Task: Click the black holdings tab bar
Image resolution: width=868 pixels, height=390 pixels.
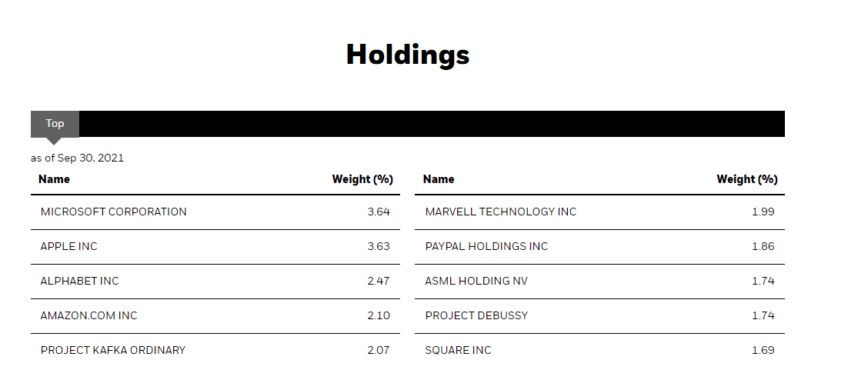Action: coord(432,124)
